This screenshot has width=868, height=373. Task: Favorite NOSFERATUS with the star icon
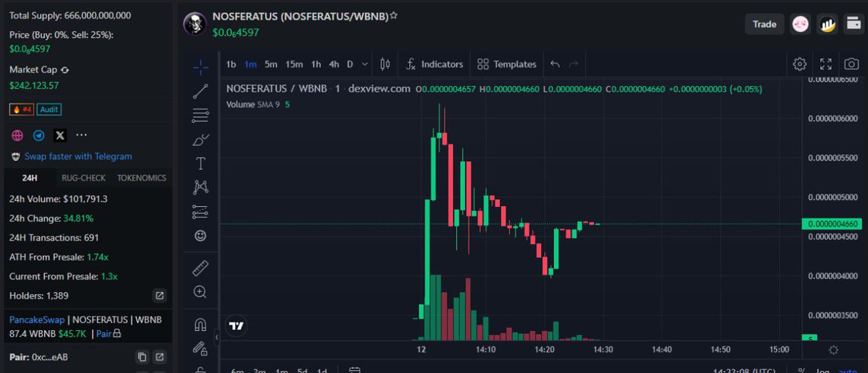point(393,15)
